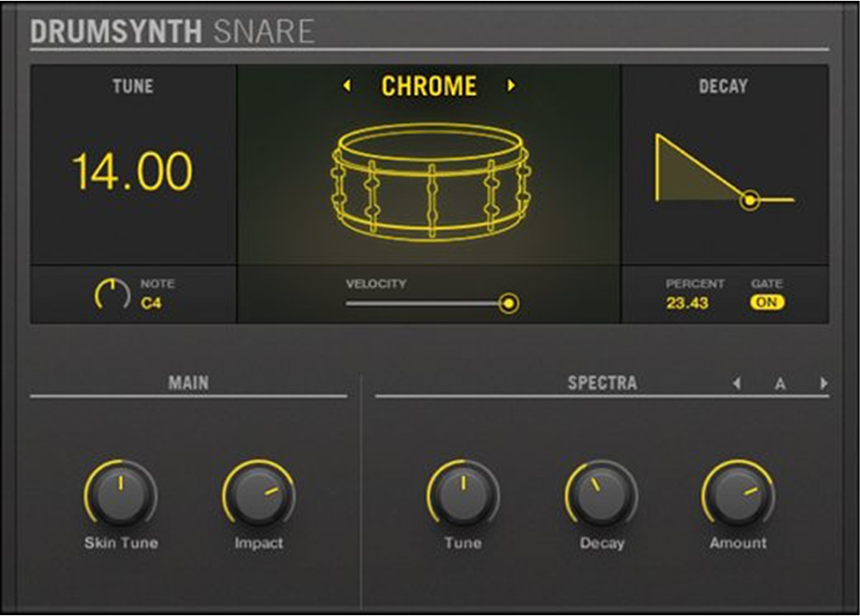860x616 pixels.
Task: Switch to next SPECTRA mode with the right arrow
Action: pos(824,383)
